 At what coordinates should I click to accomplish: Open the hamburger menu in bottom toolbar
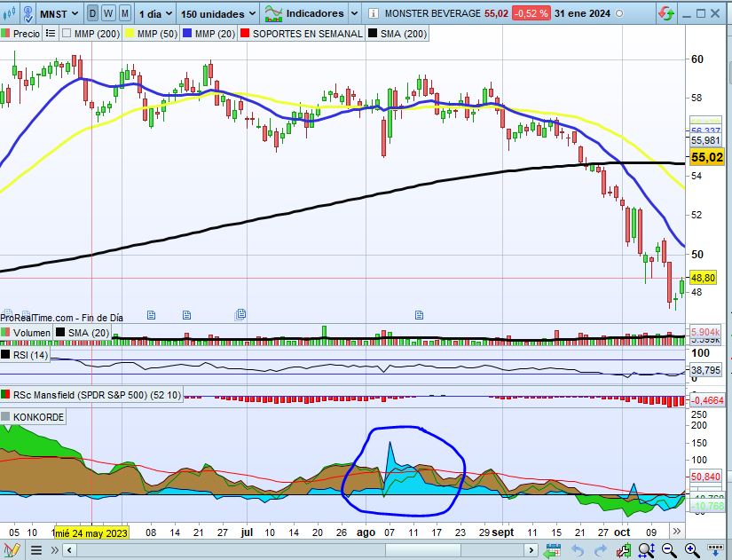click(36, 550)
